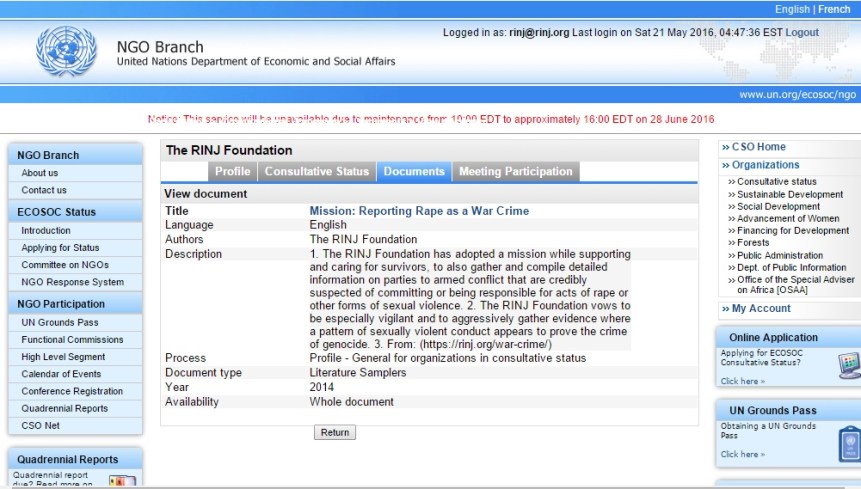Switch the site language to French

(835, 9)
